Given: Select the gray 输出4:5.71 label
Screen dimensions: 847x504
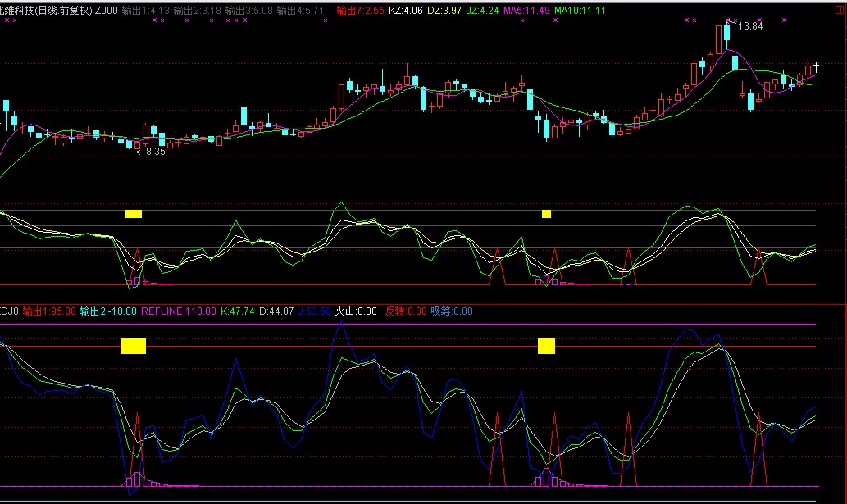Looking at the screenshot, I should [x=300, y=11].
